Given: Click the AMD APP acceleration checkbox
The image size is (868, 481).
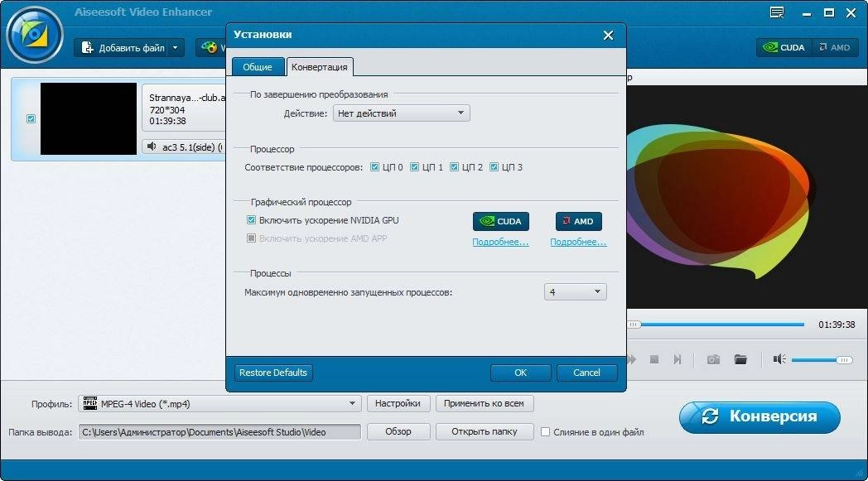Looking at the screenshot, I should 251,238.
